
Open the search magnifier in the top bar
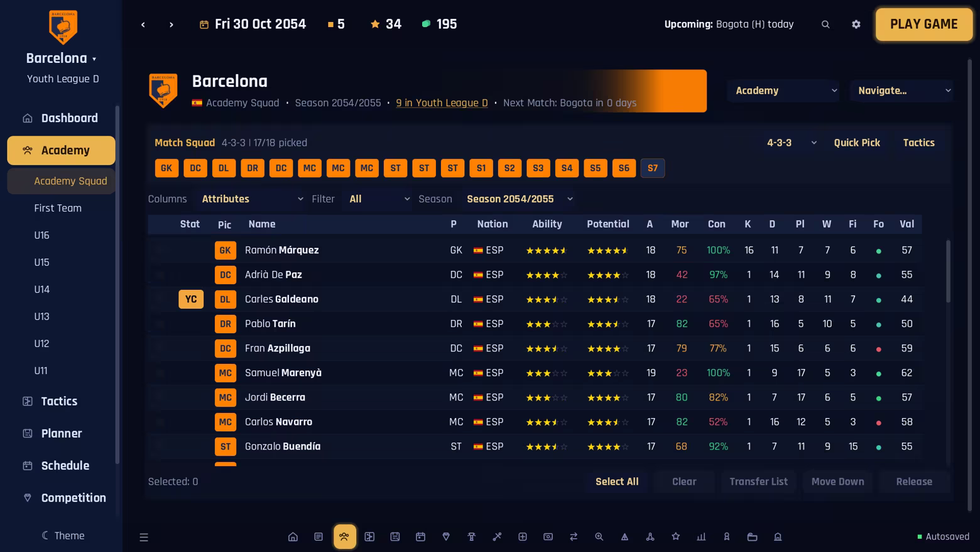pyautogui.click(x=825, y=25)
